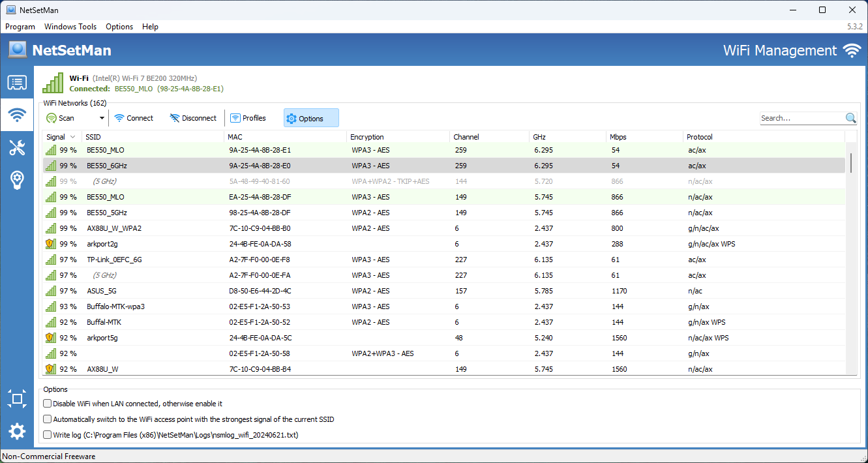Click the version number 5.3.2
This screenshot has height=463, width=868.
click(855, 27)
